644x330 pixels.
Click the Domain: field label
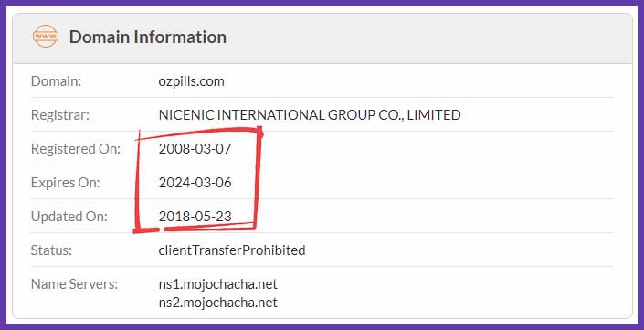(57, 81)
